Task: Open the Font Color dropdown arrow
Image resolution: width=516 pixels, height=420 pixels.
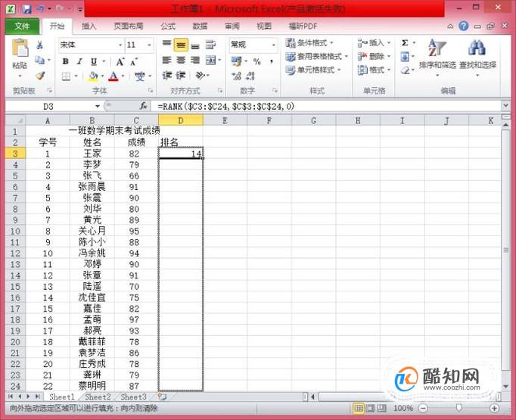Action: coord(123,76)
